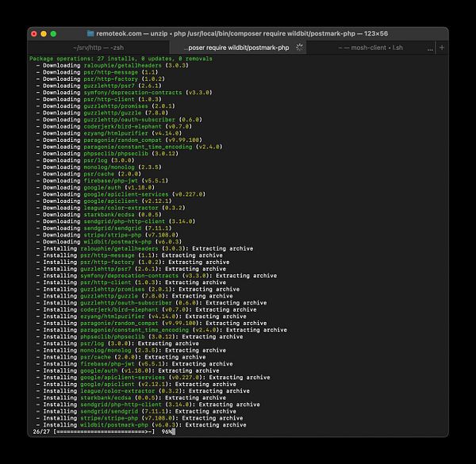Click 'Installing guzzlehttp/guzzle' line
This screenshot has height=464, width=476.
135,296
